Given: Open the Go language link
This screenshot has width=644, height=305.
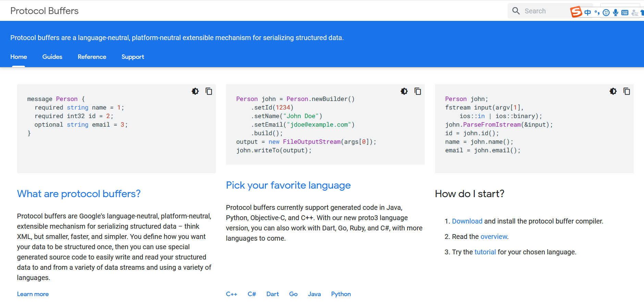Looking at the screenshot, I should pos(293,294).
